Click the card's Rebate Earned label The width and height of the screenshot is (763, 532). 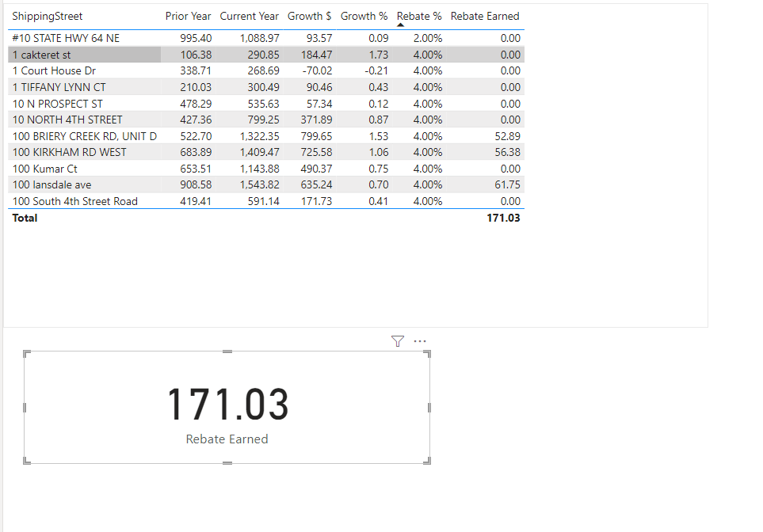[227, 439]
